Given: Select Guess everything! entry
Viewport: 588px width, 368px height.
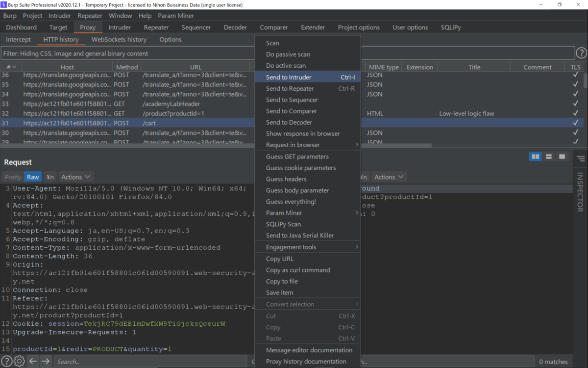Looking at the screenshot, I should tap(308, 202).
